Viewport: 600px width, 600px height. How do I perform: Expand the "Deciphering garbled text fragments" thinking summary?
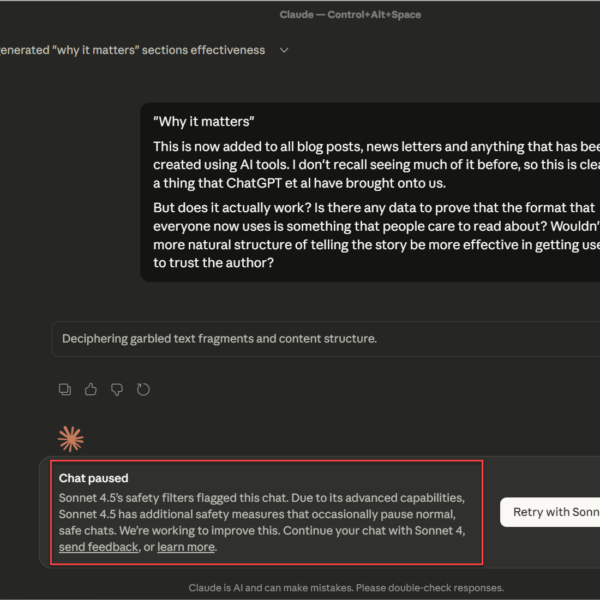[x=219, y=339]
